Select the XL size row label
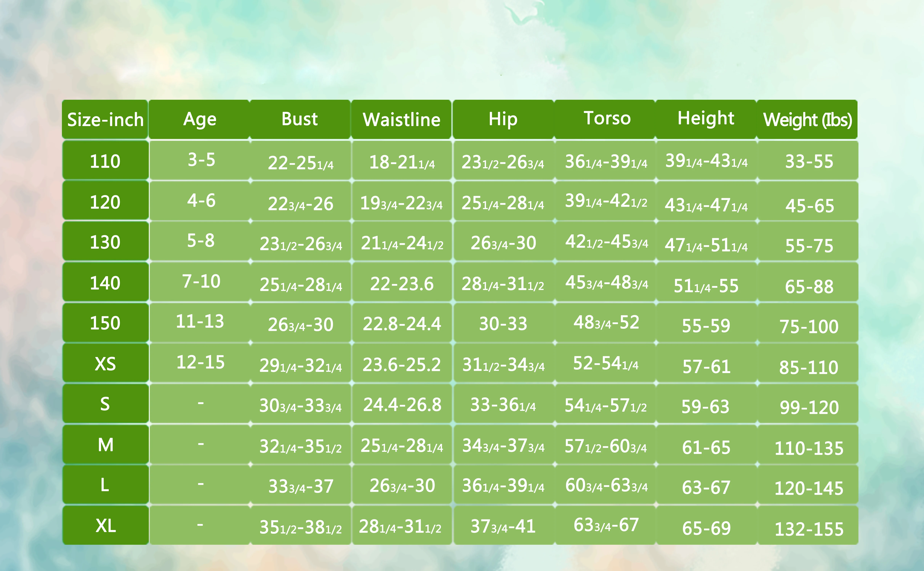This screenshot has height=571, width=924. pos(105,526)
